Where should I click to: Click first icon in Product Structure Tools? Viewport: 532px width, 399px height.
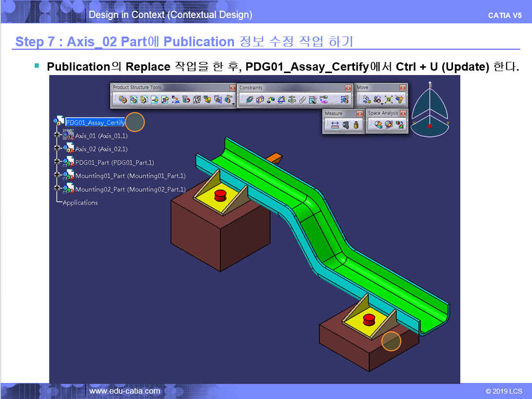[122, 100]
